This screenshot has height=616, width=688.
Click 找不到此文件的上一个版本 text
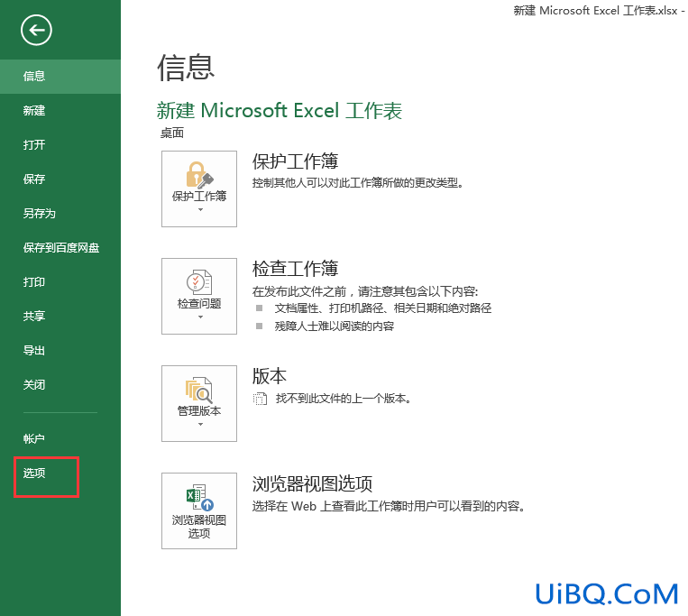[344, 399]
